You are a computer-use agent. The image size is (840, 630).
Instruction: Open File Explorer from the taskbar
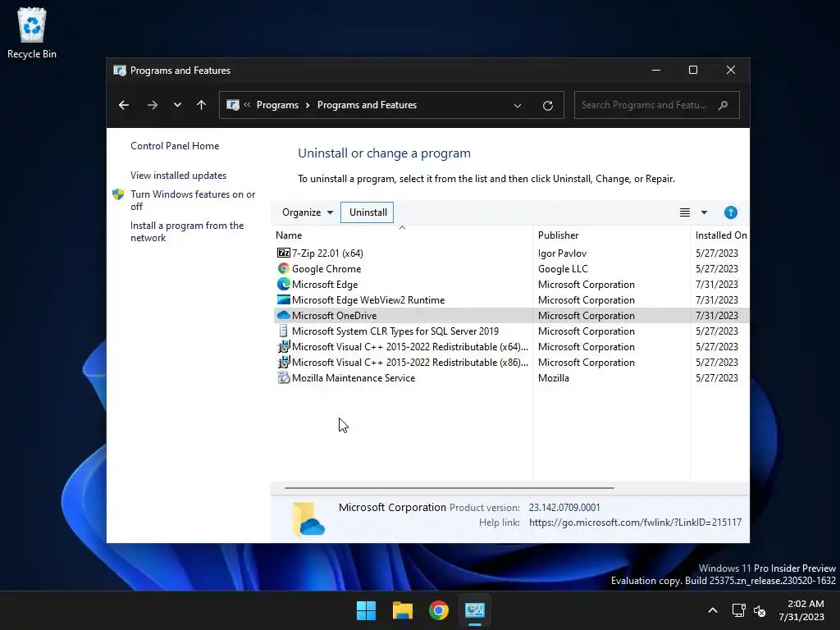point(402,610)
